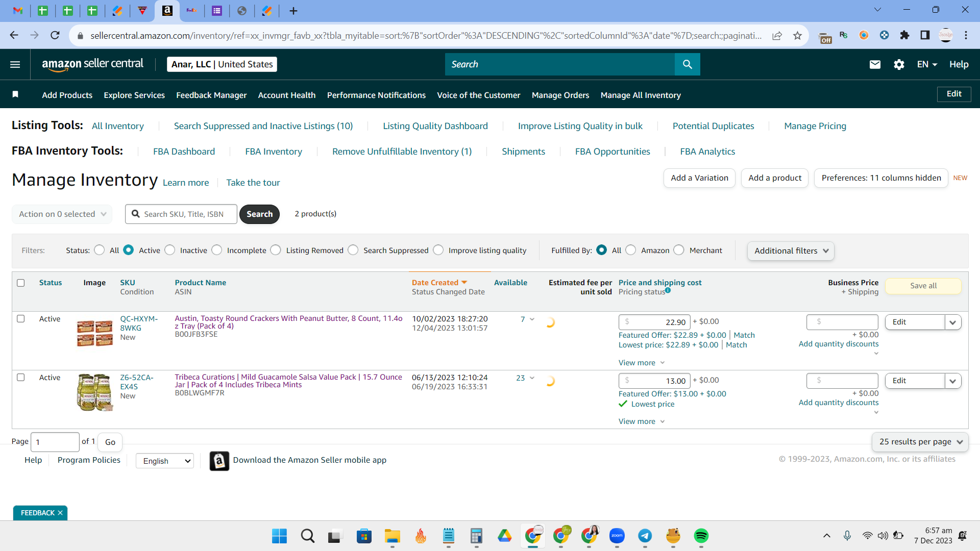Open the English language selector
This screenshot has height=551, width=980.
click(x=165, y=461)
